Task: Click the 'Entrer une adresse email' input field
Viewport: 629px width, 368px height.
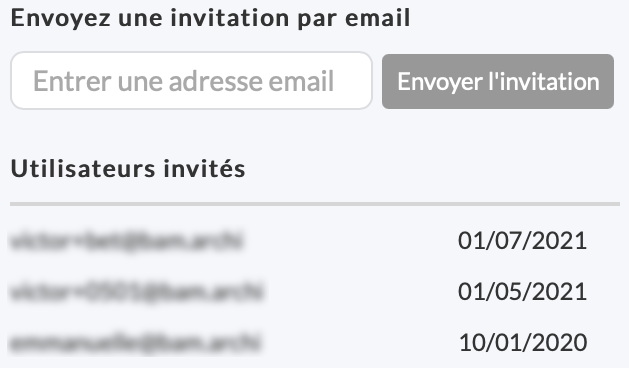Action: click(191, 80)
